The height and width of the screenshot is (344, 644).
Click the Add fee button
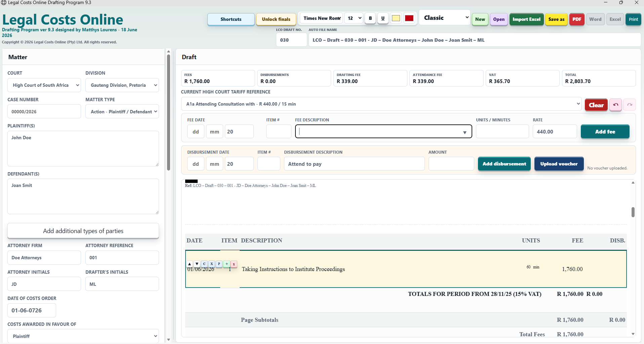[605, 131]
